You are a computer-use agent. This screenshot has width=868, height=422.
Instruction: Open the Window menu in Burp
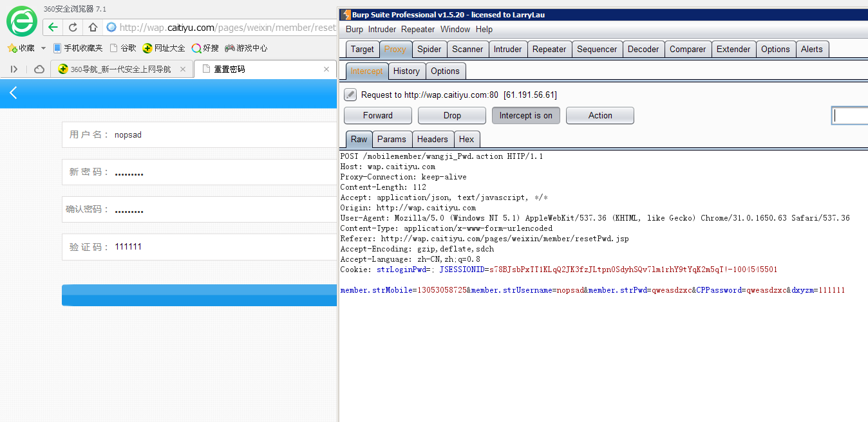tap(455, 30)
